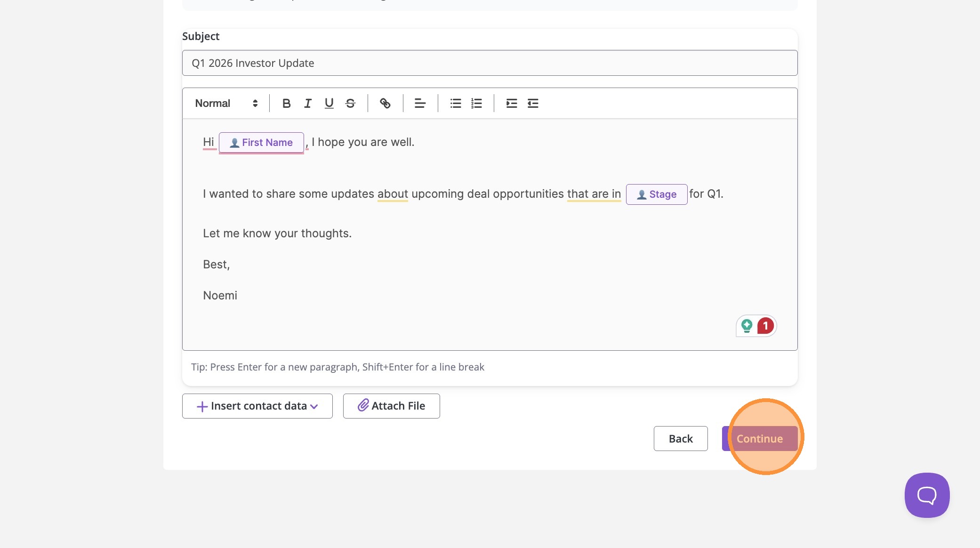Increase paragraph indent
This screenshot has height=548, width=980.
coord(511,103)
